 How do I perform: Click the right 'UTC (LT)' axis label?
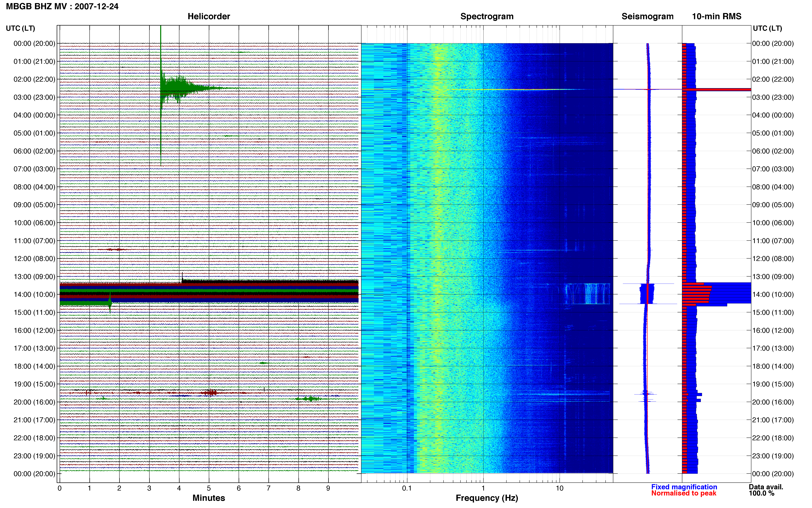pyautogui.click(x=767, y=28)
